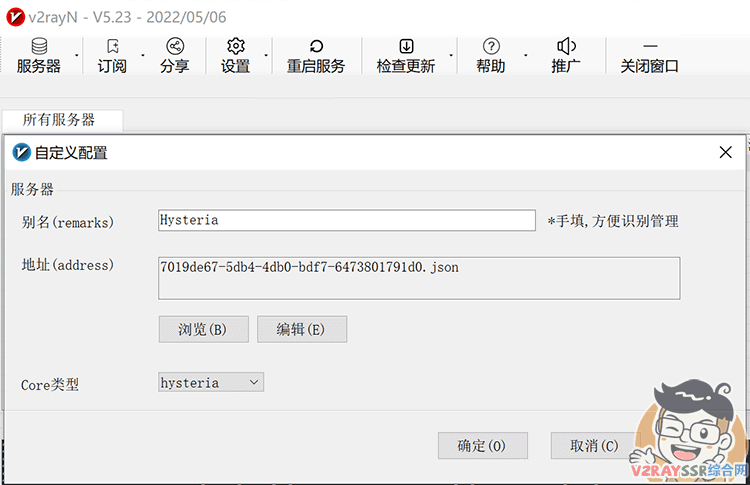Click the 分享 (Share) toolbar icon
The image size is (750, 485).
click(174, 56)
